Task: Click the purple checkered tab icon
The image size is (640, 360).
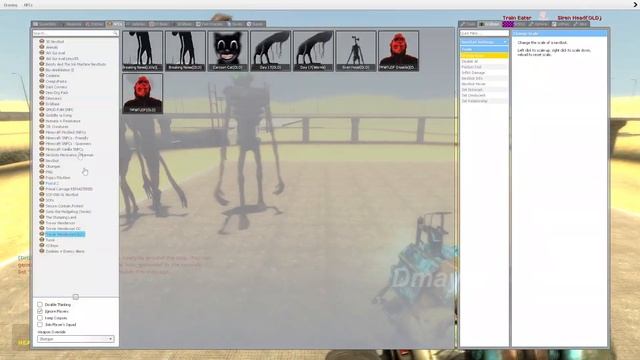Action: click(x=508, y=24)
